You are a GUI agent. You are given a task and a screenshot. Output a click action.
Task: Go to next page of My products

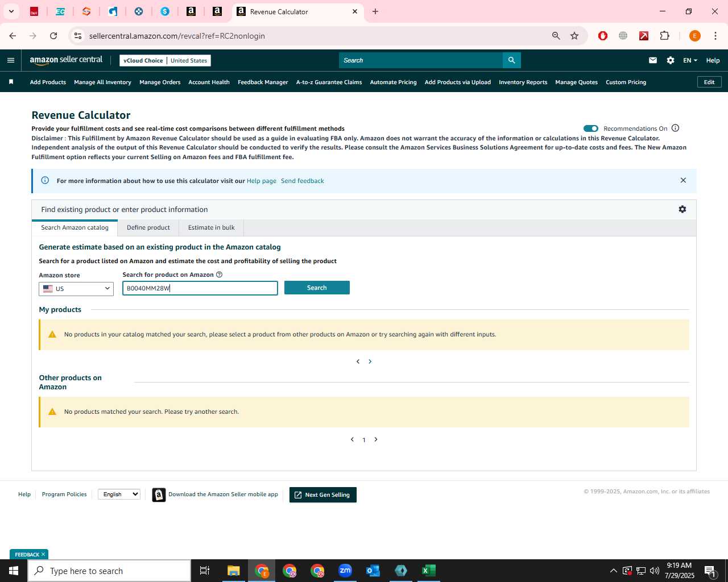(370, 361)
